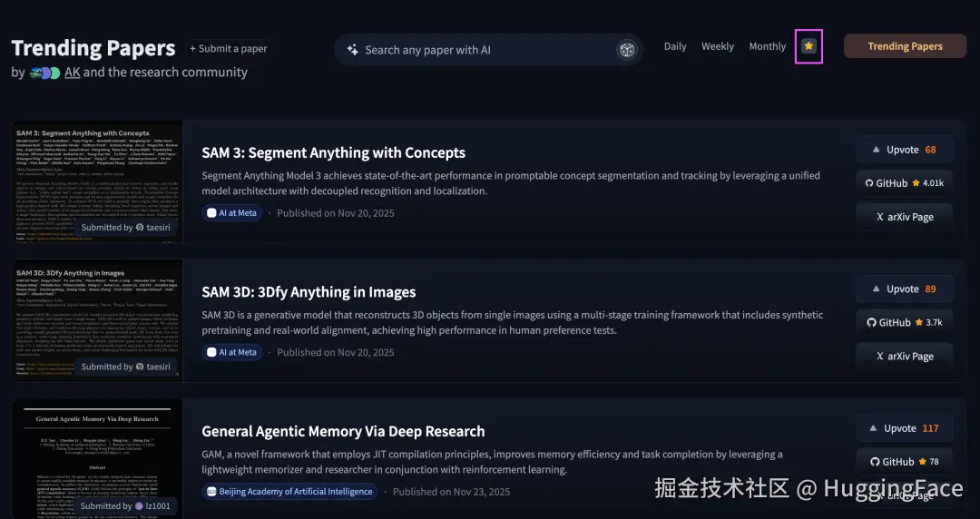Image resolution: width=980 pixels, height=519 pixels.
Task: Click Submit a paper button
Action: point(228,49)
